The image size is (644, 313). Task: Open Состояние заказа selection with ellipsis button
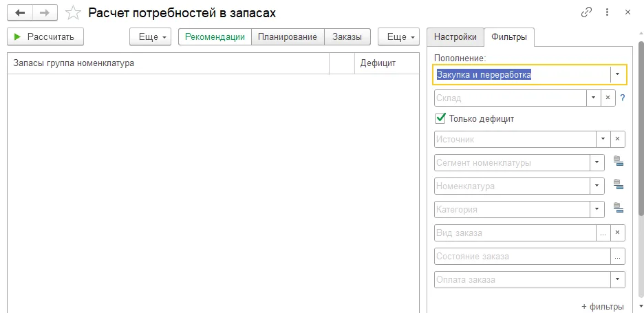[618, 257]
